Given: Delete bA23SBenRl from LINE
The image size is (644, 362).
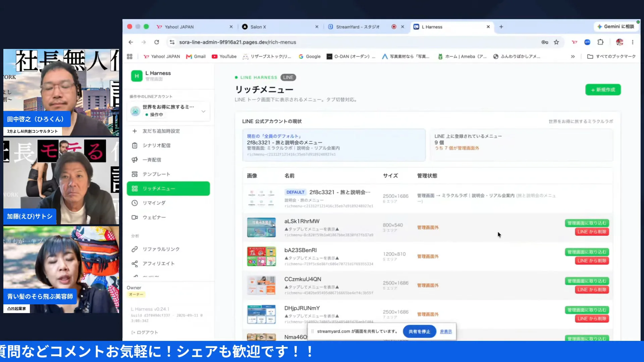Looking at the screenshot, I should coord(592,261).
